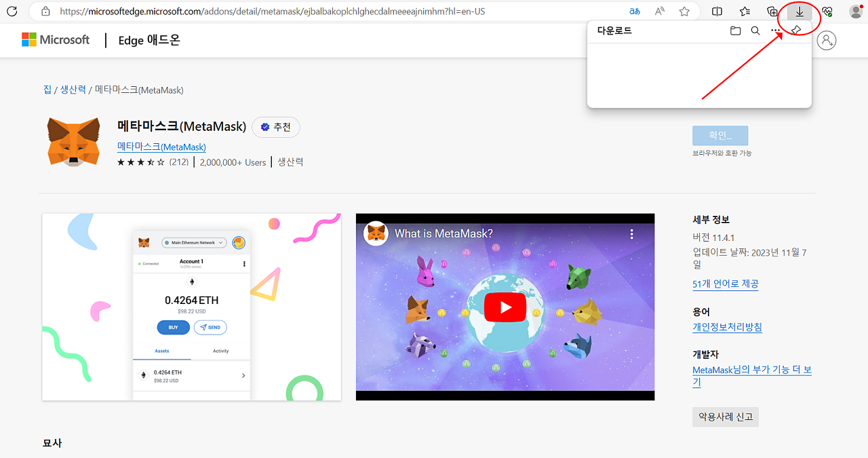Click the 브라우저와 호환 가능 text
This screenshot has height=458, width=868.
tap(722, 153)
